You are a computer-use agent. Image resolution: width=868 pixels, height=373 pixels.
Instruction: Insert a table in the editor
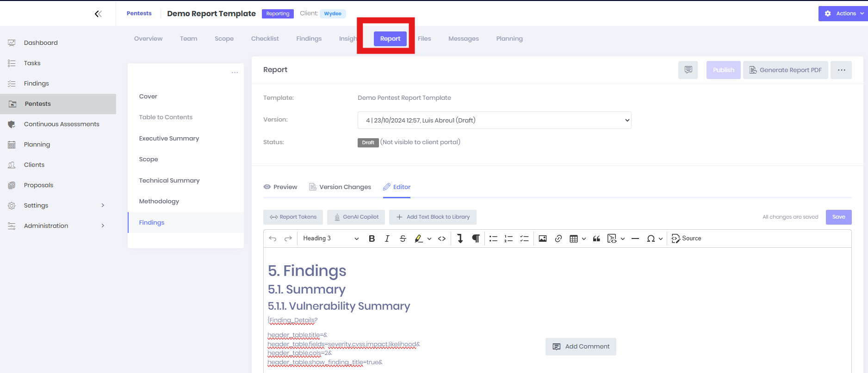click(x=574, y=238)
